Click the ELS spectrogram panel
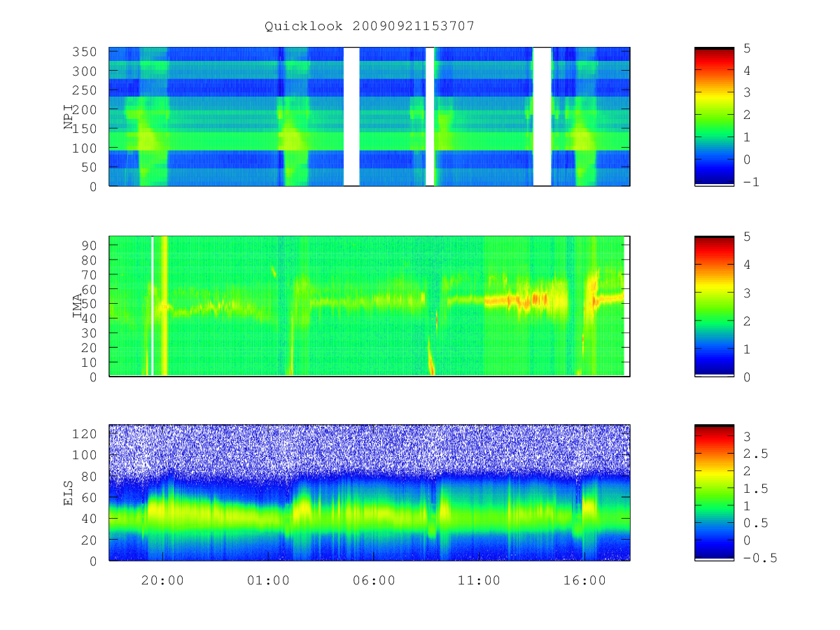 [x=370, y=493]
